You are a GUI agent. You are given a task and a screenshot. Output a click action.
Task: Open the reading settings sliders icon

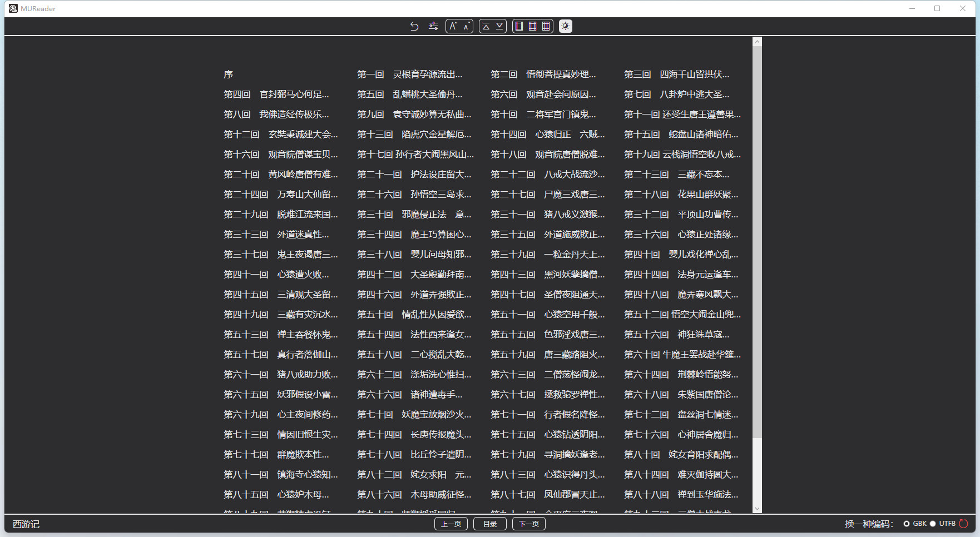pos(433,26)
